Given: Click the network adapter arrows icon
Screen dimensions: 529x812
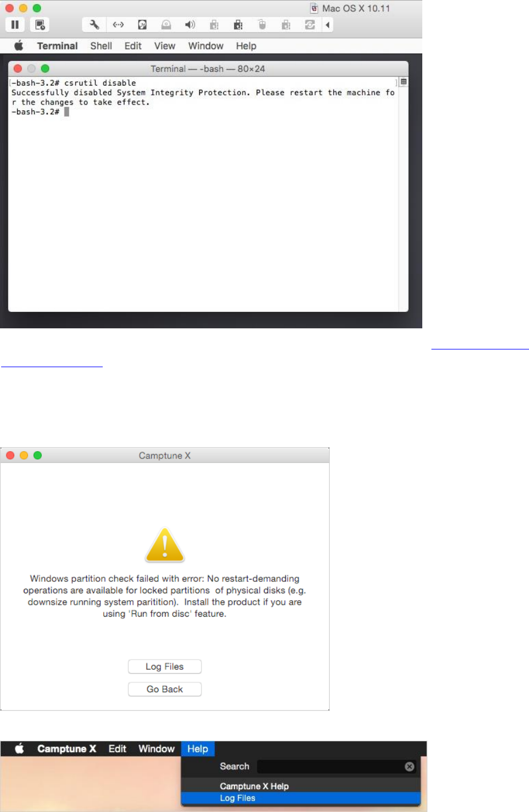Looking at the screenshot, I should click(x=118, y=25).
